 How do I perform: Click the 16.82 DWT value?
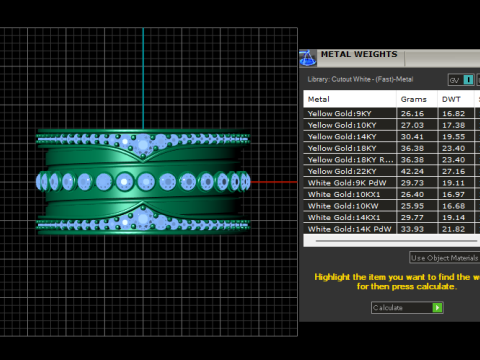453,114
